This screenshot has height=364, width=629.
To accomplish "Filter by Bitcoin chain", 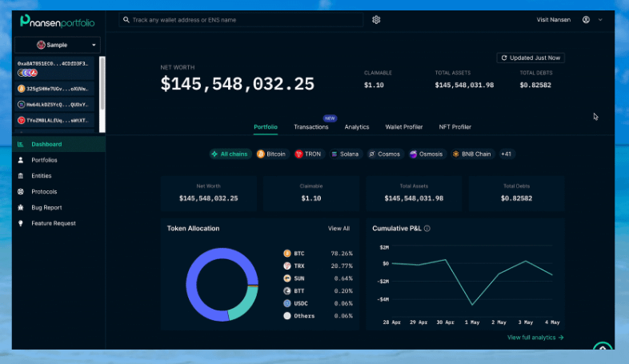I will pyautogui.click(x=271, y=154).
